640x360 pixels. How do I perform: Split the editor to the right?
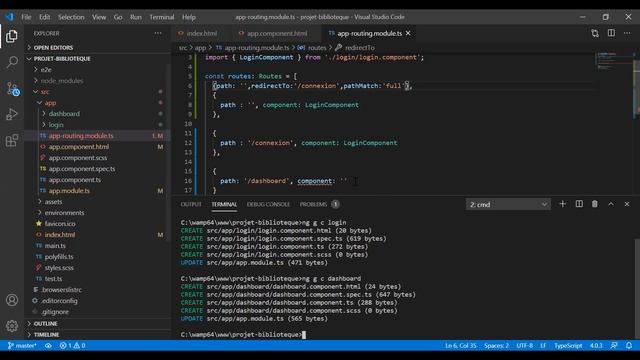(611, 33)
